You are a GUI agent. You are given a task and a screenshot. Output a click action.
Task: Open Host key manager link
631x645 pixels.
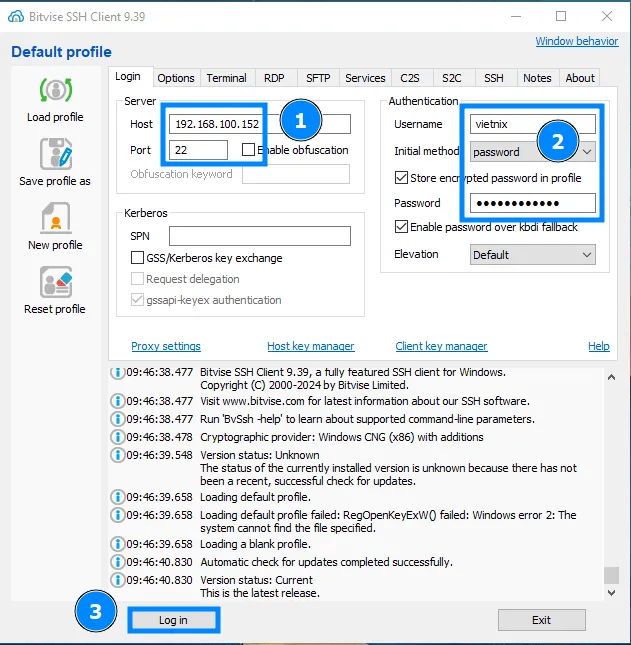click(311, 346)
